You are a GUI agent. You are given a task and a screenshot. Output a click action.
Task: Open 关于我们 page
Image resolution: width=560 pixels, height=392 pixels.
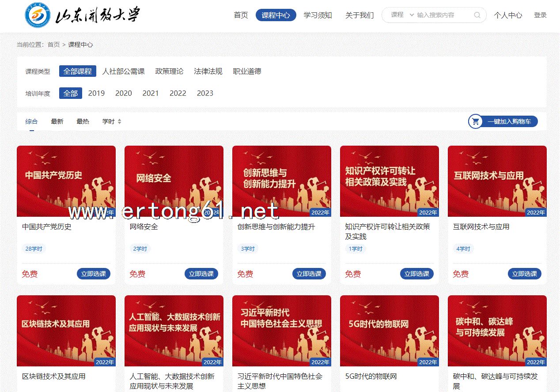[359, 15]
